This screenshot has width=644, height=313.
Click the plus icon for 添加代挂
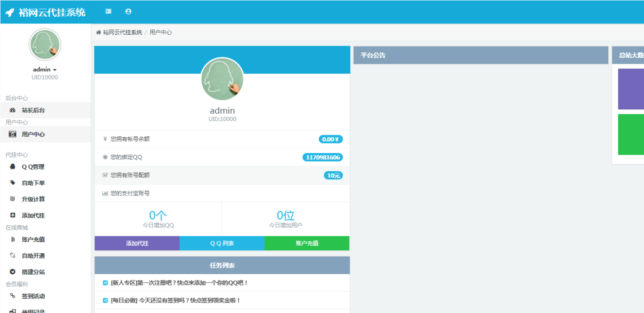click(13, 215)
